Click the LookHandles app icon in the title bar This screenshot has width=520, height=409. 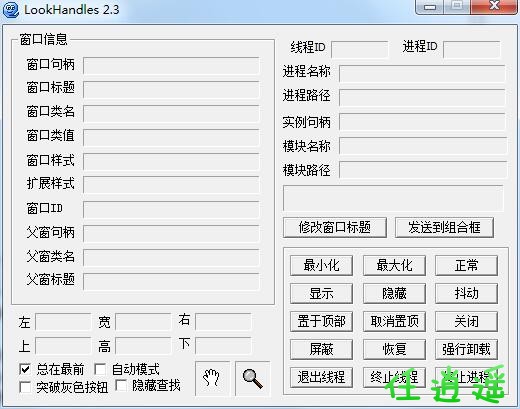(x=11, y=9)
